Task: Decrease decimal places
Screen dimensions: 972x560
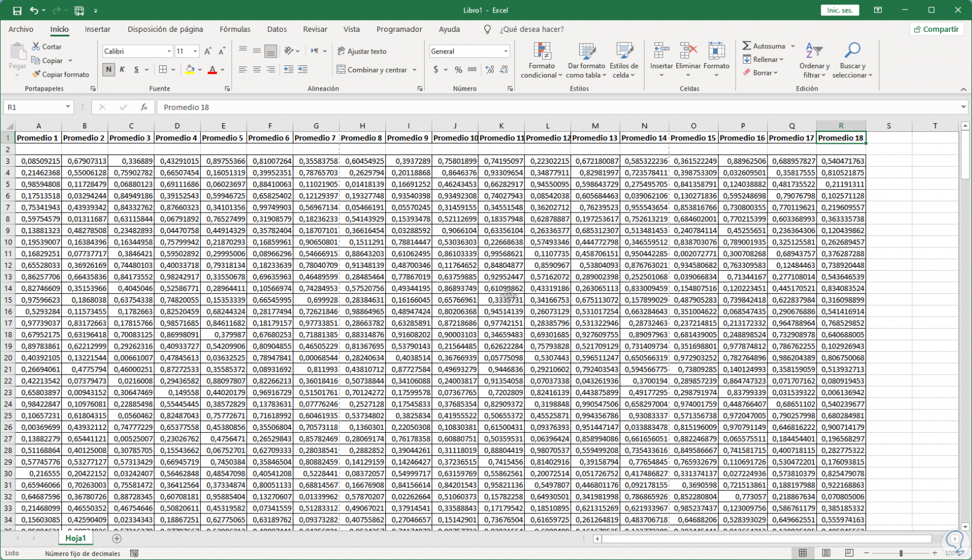Action: click(504, 69)
